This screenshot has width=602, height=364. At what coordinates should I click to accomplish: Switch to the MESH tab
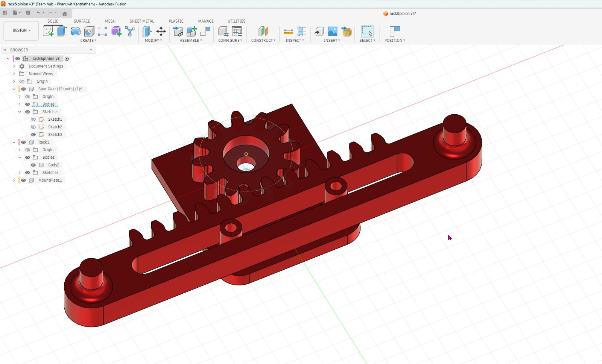click(110, 21)
